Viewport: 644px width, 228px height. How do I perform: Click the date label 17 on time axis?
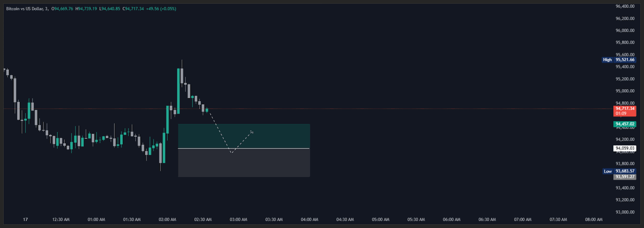tap(25, 219)
